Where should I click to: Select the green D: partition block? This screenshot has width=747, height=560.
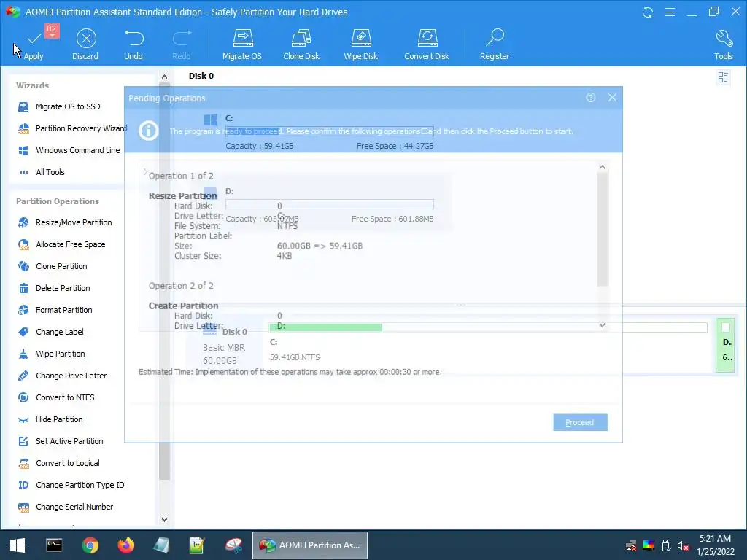click(726, 345)
